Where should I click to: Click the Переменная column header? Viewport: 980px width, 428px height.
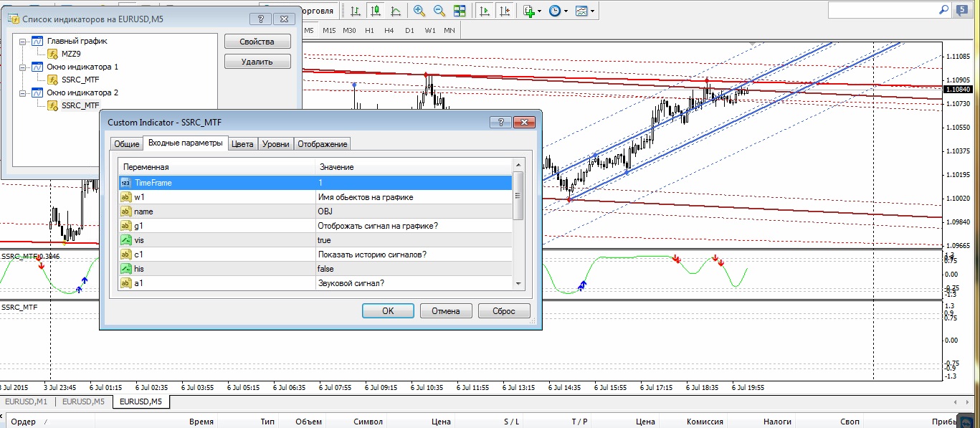217,167
